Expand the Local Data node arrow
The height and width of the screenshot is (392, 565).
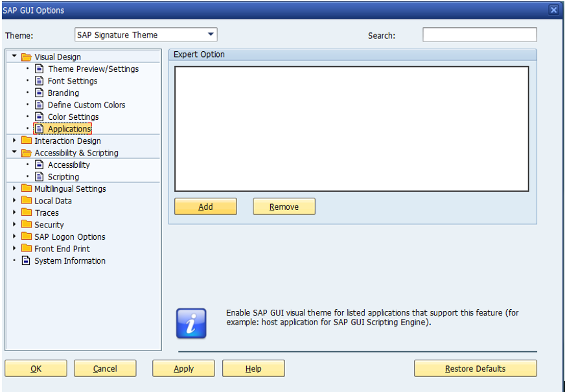point(14,200)
